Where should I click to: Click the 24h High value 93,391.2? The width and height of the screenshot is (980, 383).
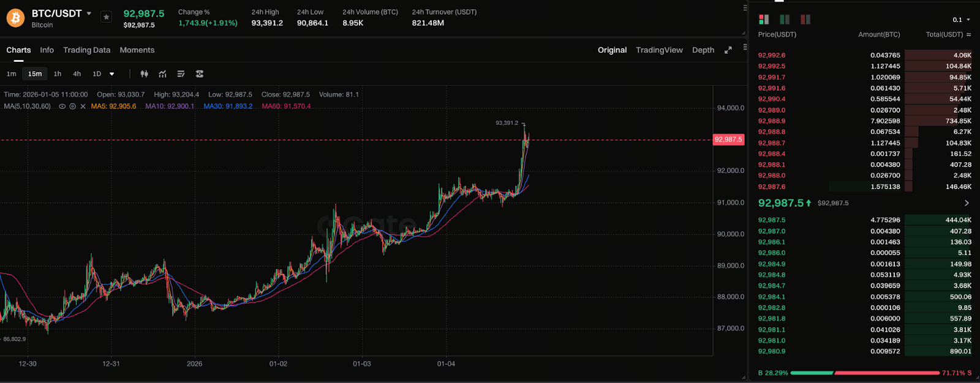click(x=267, y=23)
